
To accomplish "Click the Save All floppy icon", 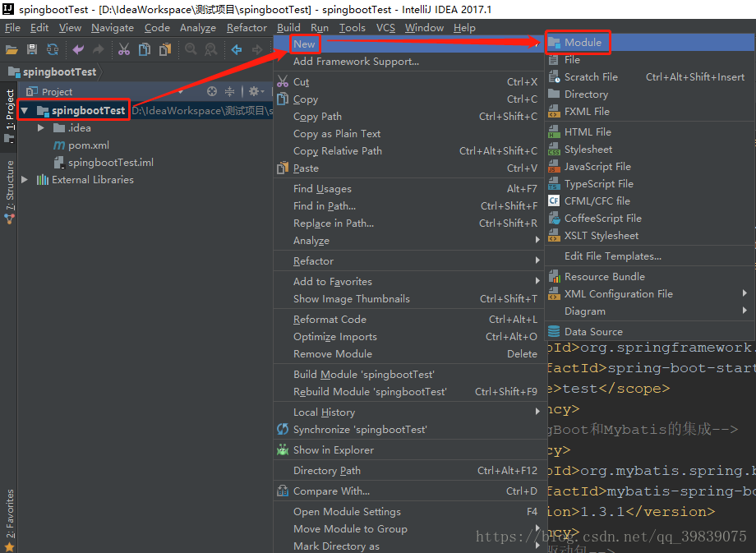I will pos(32,49).
